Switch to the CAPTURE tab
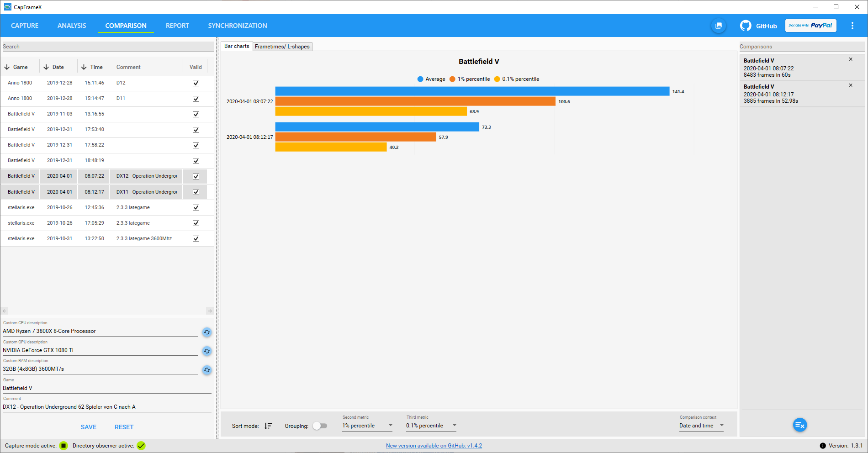Viewport: 868px width, 453px height. pyautogui.click(x=25, y=26)
